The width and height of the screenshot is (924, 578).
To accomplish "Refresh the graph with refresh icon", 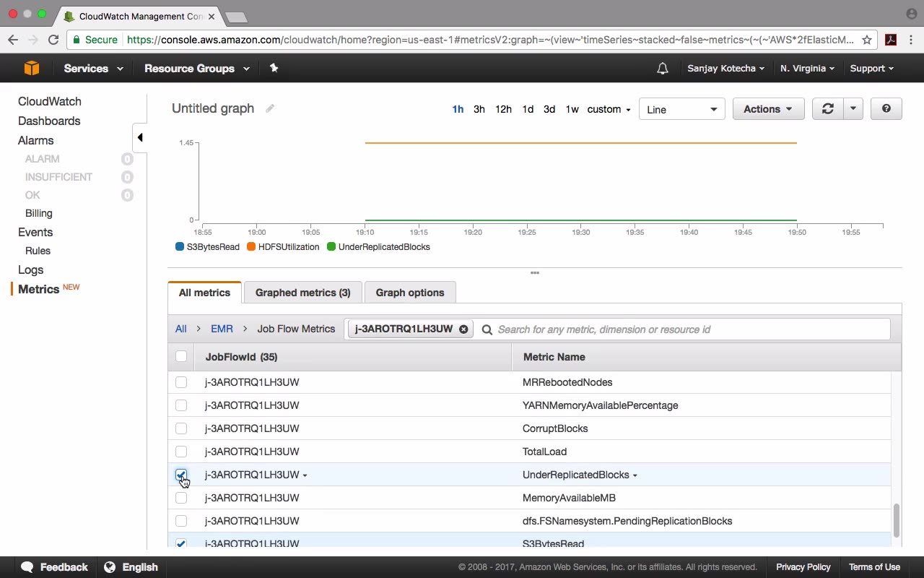I will tap(827, 109).
